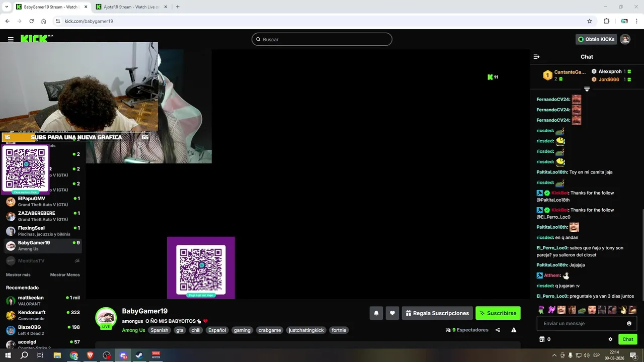Click the Among Us category link

(x=133, y=330)
